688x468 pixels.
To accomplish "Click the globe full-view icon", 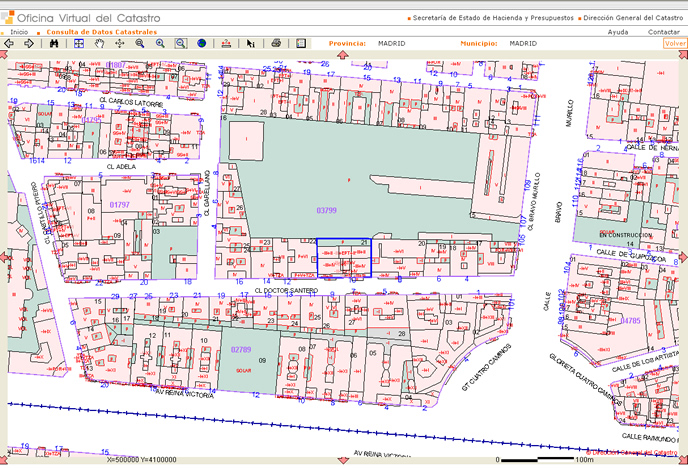I will point(201,44).
